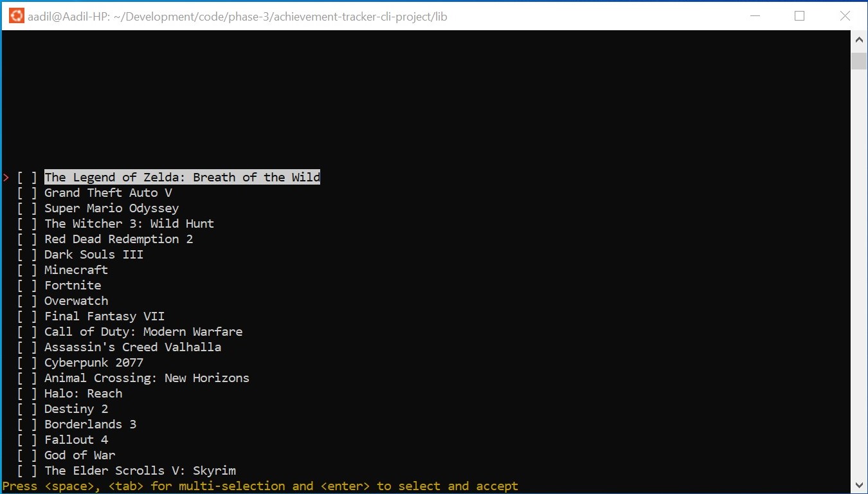Screen dimensions: 868x494
Task: Click the Minecraft game name
Action: coord(76,270)
